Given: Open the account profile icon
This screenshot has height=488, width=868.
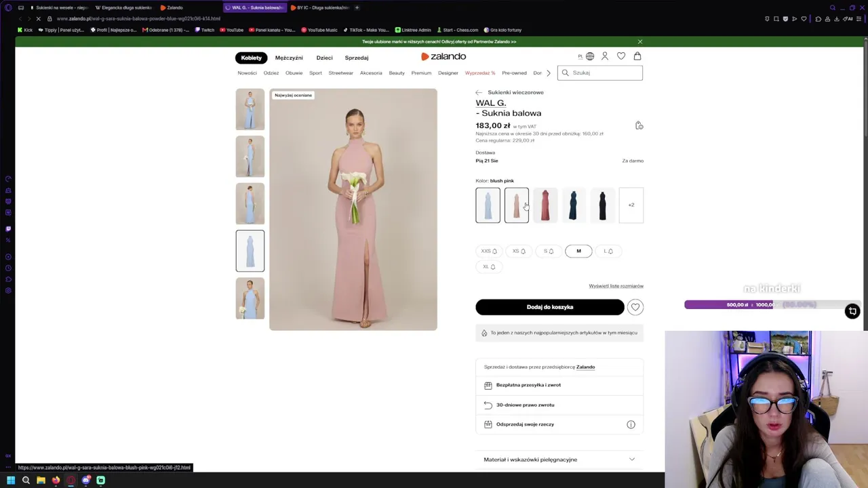Looking at the screenshot, I should point(605,56).
